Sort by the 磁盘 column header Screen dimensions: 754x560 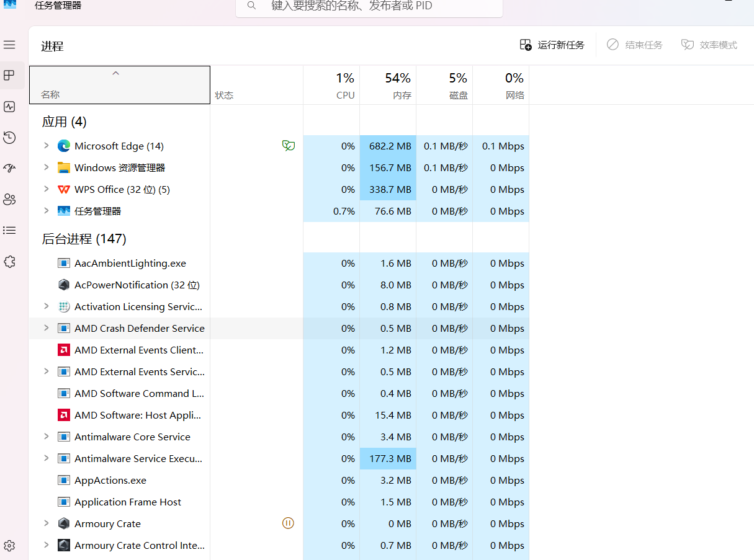click(x=444, y=85)
